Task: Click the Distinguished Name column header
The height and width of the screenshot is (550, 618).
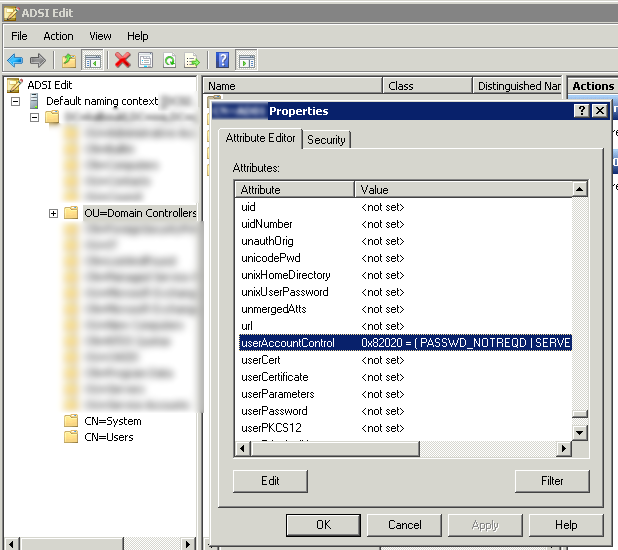Action: point(517,86)
